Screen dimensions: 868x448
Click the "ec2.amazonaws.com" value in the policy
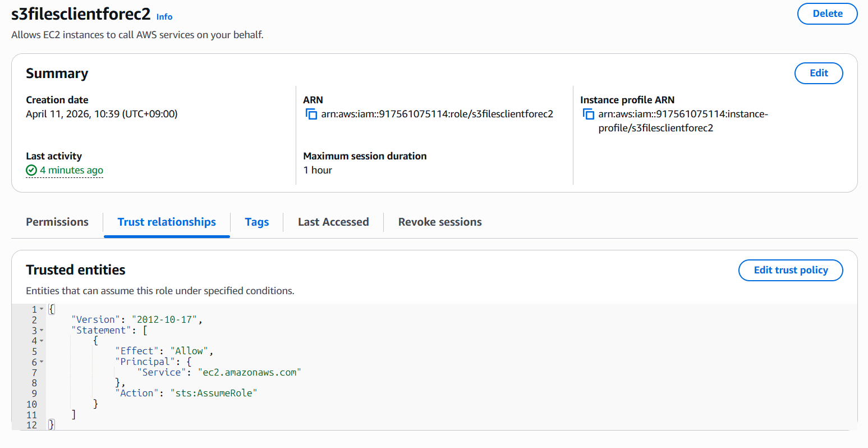click(x=249, y=372)
